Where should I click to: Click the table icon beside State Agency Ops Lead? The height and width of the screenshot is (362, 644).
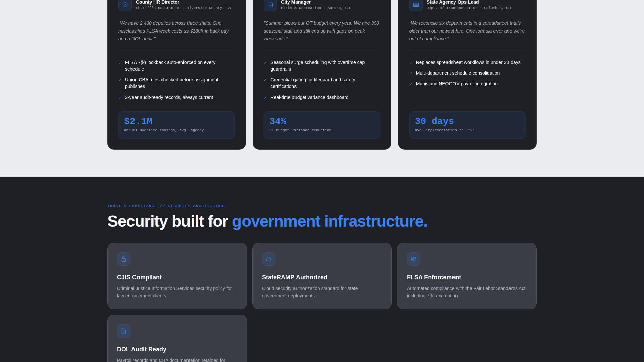click(416, 5)
